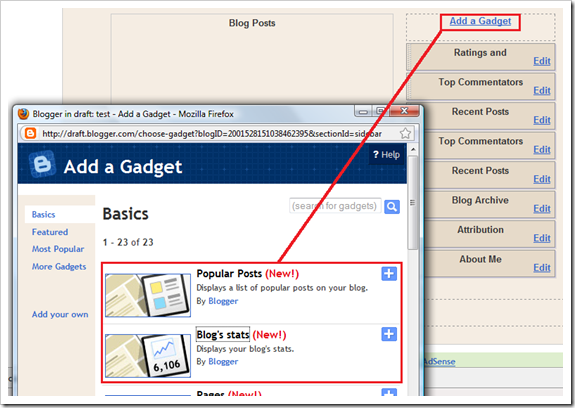Click the Blogger favicon in address bar
The width and height of the screenshot is (575, 408).
pyautogui.click(x=30, y=133)
